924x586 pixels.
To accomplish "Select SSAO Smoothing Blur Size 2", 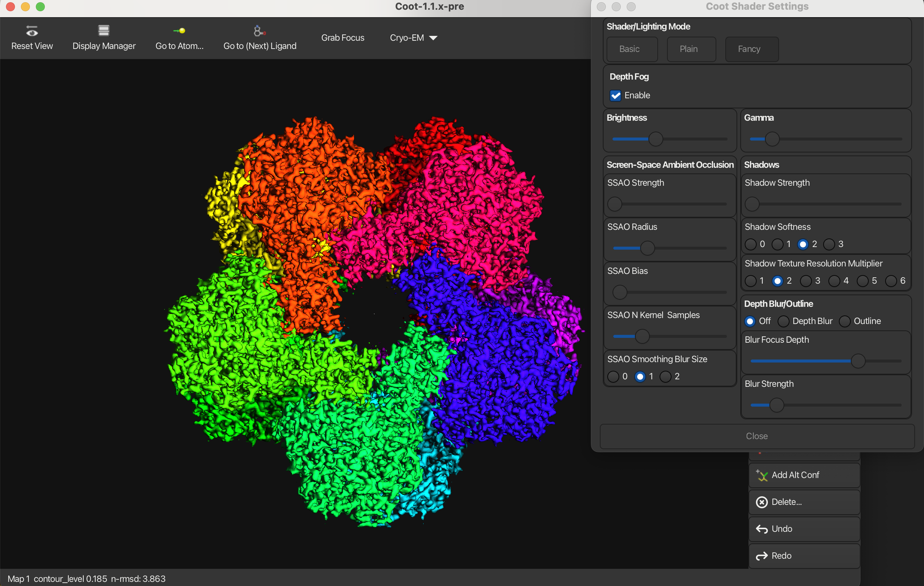I will 666,377.
